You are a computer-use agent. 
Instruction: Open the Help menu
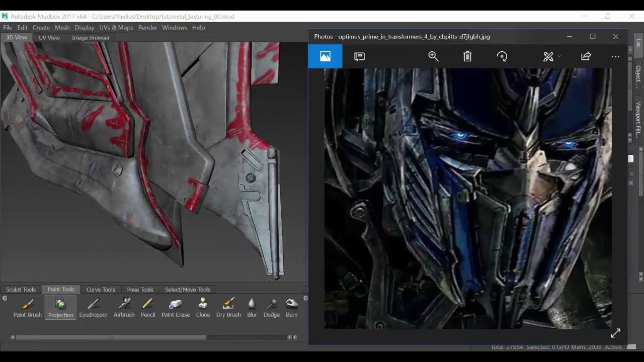click(x=198, y=27)
